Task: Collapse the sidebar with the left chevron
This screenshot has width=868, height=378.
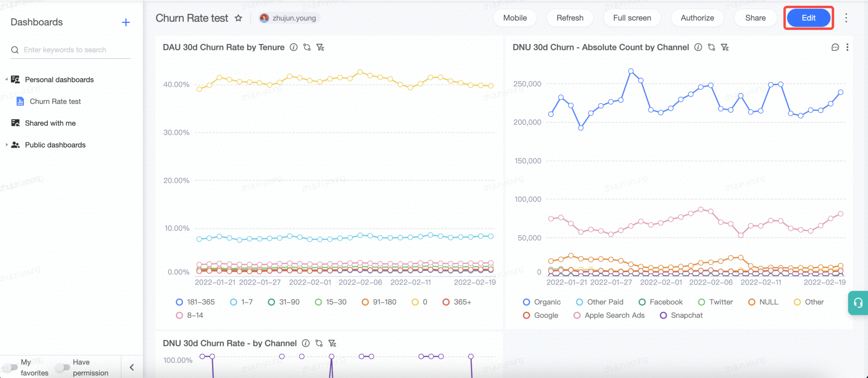Action: coord(132,367)
